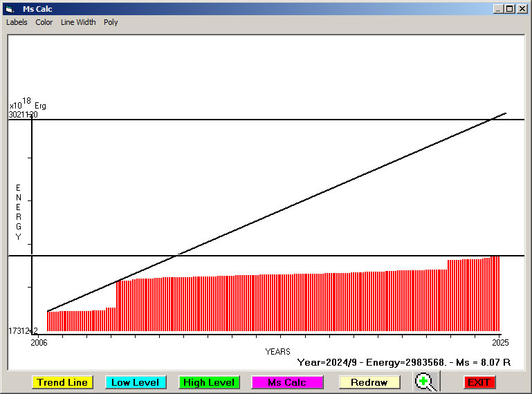Open the Labels menu
532x394 pixels.
tap(17, 22)
